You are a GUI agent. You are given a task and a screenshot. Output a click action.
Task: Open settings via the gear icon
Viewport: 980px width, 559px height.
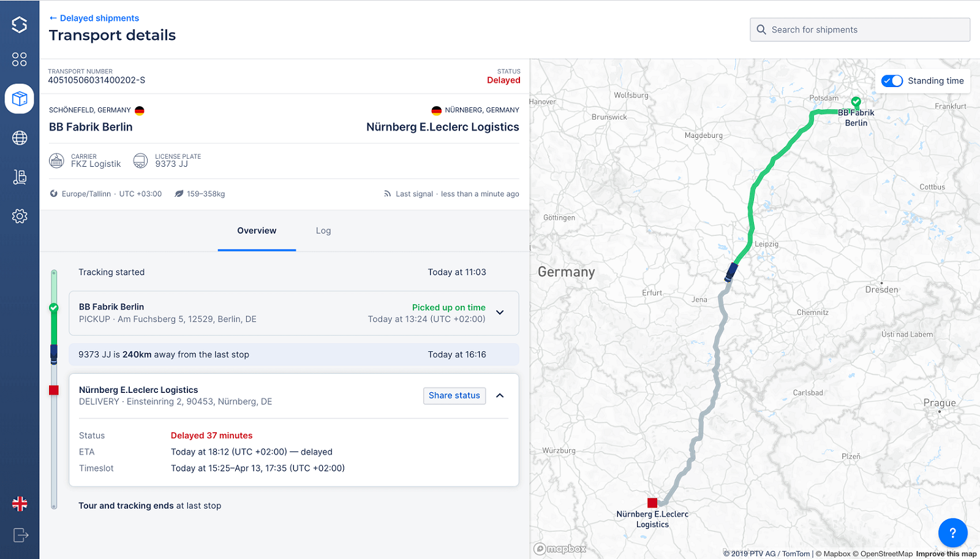coord(20,216)
